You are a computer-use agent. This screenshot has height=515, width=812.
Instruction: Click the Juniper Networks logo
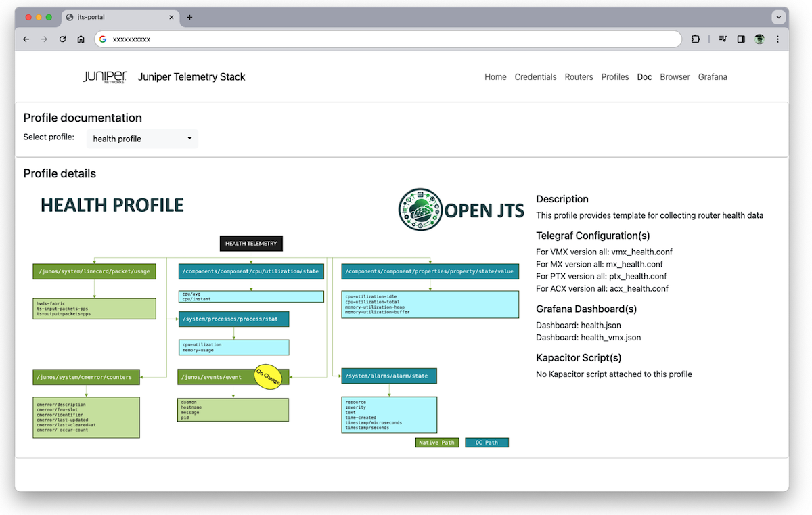tap(104, 76)
